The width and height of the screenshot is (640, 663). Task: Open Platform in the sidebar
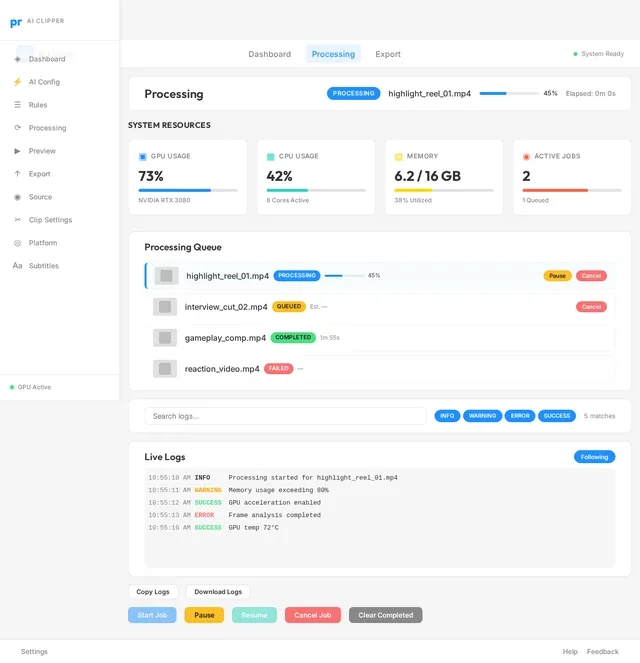[43, 243]
